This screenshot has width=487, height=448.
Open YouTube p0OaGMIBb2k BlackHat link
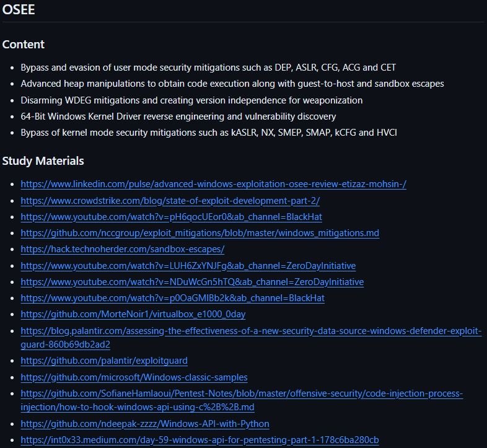173,298
